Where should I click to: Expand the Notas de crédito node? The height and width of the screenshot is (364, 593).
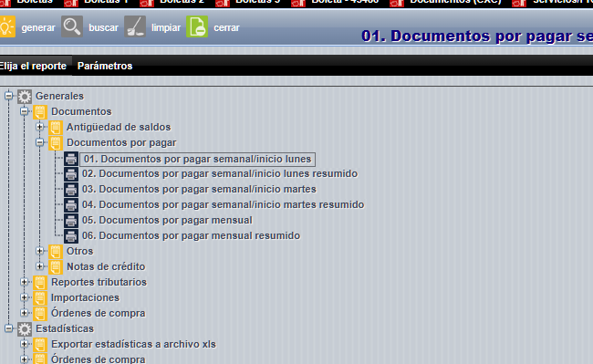[40, 266]
